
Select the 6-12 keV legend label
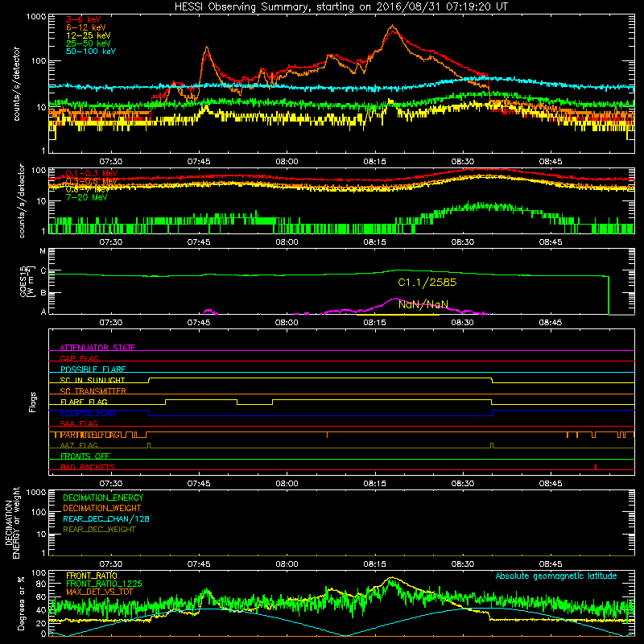click(86, 27)
